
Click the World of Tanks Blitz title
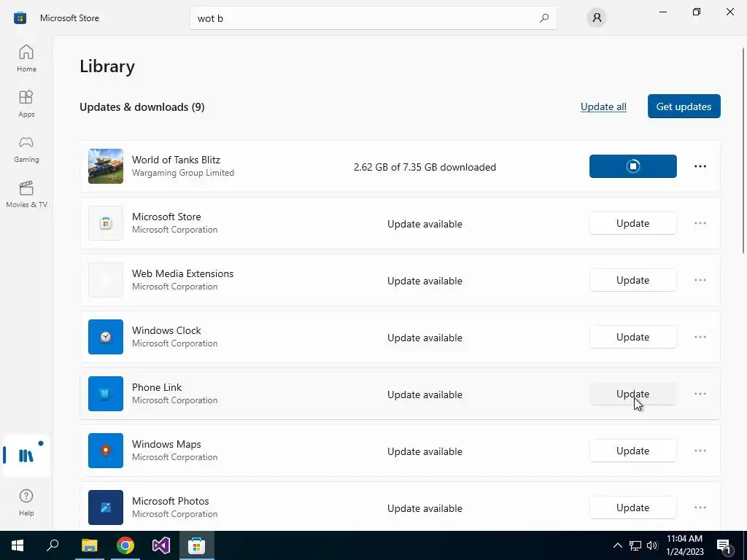[176, 160]
